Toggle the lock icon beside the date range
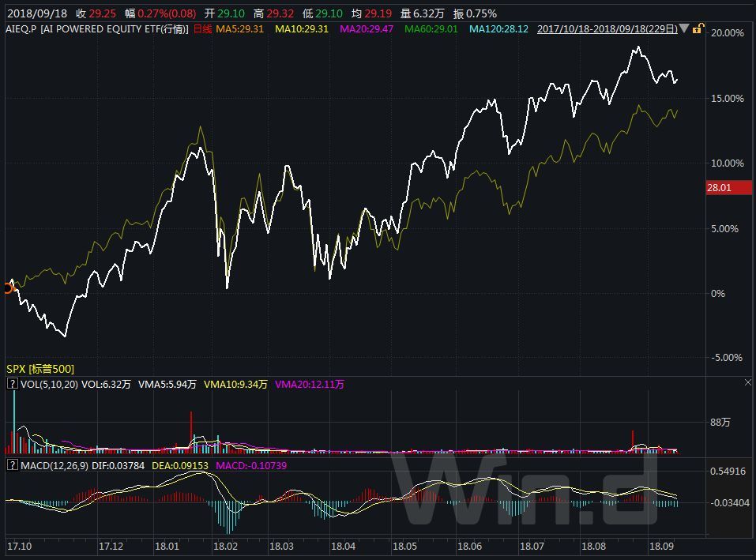The width and height of the screenshot is (756, 560). tap(698, 29)
